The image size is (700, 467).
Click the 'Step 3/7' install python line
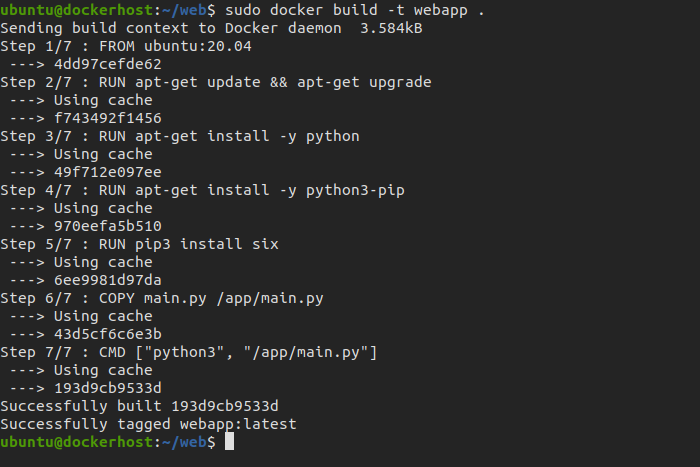point(180,136)
